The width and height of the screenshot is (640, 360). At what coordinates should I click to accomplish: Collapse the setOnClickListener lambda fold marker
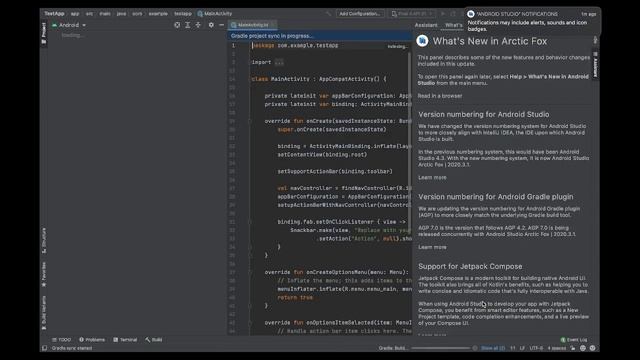tap(250, 222)
